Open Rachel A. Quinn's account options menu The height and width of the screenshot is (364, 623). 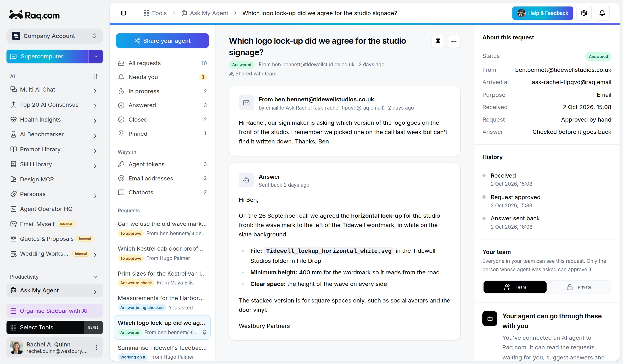coord(96,347)
